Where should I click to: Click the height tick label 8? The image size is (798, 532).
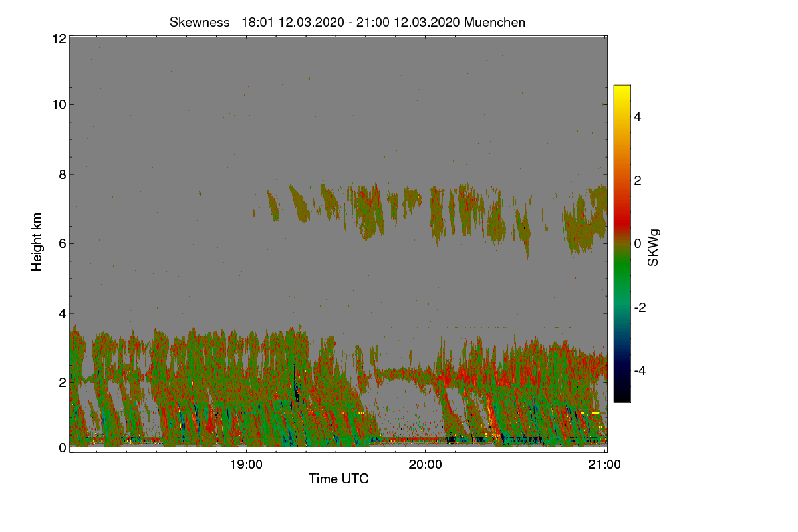tap(63, 174)
